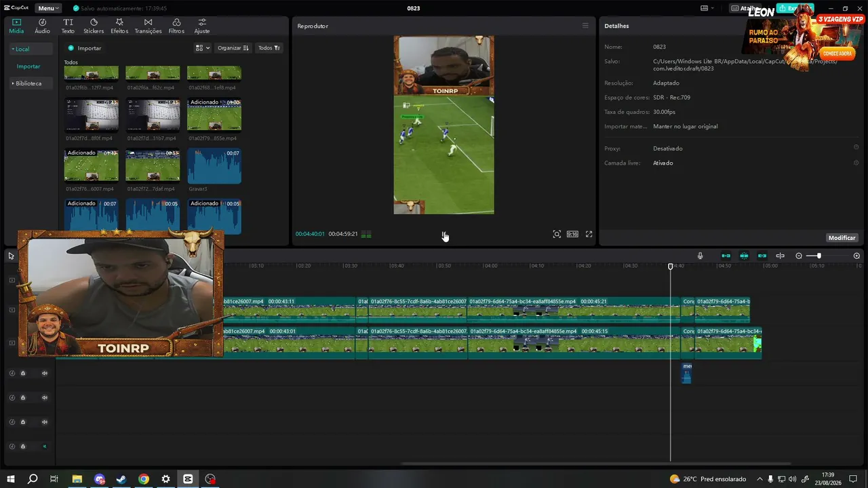Select the 01a02f76...6007.mp4 media thumbnail
Viewport: 868px width, 488px height.
(x=91, y=165)
